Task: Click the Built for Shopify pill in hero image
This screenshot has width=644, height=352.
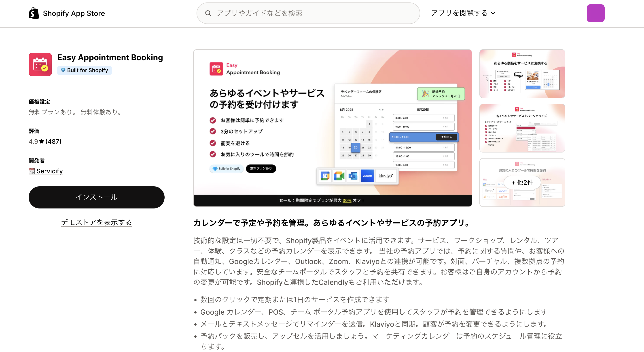Action: point(226,168)
